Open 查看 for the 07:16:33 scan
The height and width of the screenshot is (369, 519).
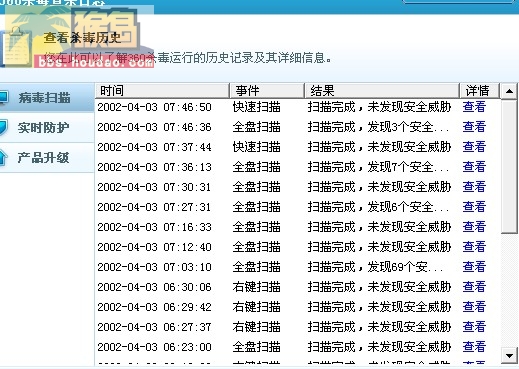tap(474, 227)
